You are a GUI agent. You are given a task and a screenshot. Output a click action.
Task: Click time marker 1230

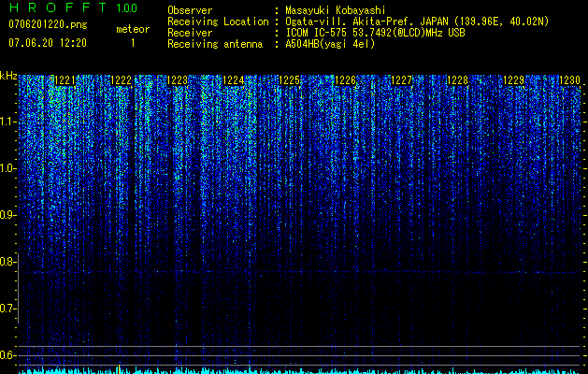coord(570,80)
